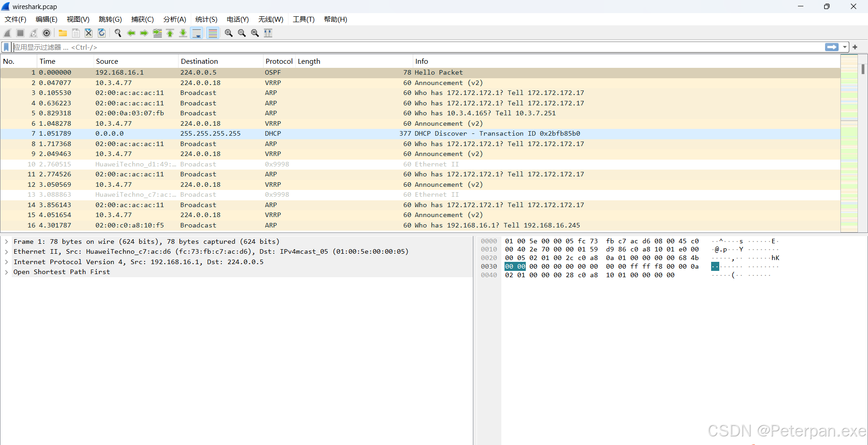Open the 电话(Y) menu
868x445 pixels.
point(238,19)
